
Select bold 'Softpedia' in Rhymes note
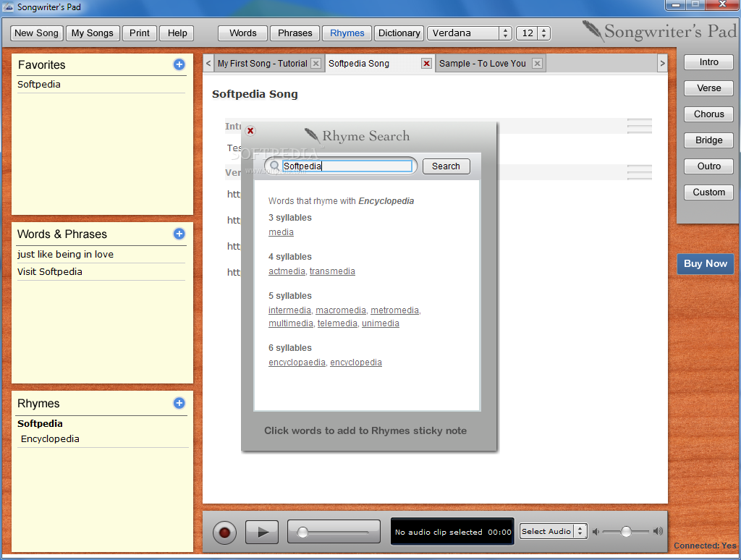(40, 423)
